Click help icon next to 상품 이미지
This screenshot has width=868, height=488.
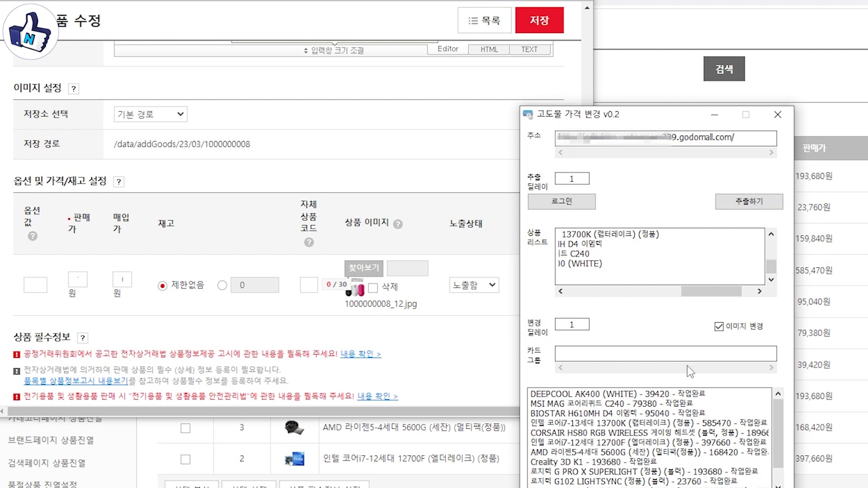coord(398,224)
